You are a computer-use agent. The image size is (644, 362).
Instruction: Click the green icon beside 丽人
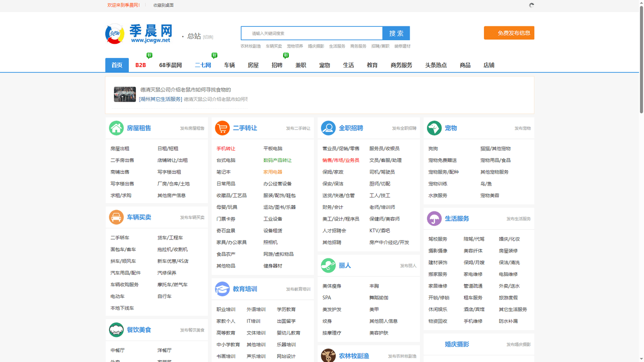click(328, 265)
